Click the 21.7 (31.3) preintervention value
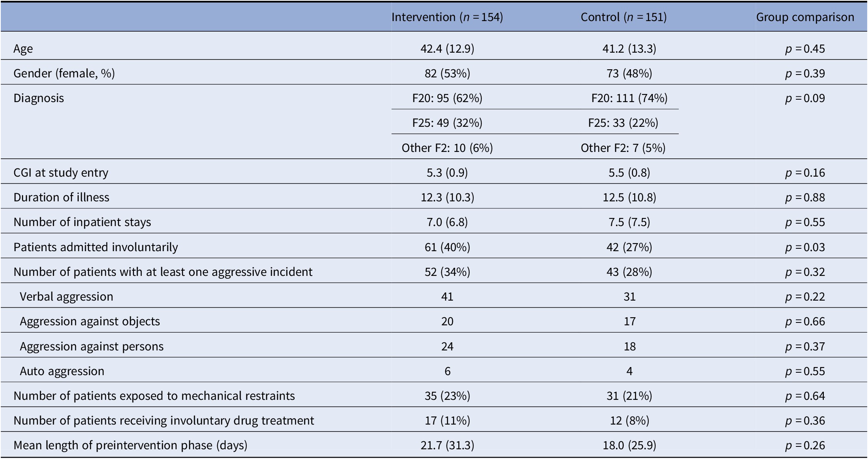The image size is (868, 459). point(447,445)
